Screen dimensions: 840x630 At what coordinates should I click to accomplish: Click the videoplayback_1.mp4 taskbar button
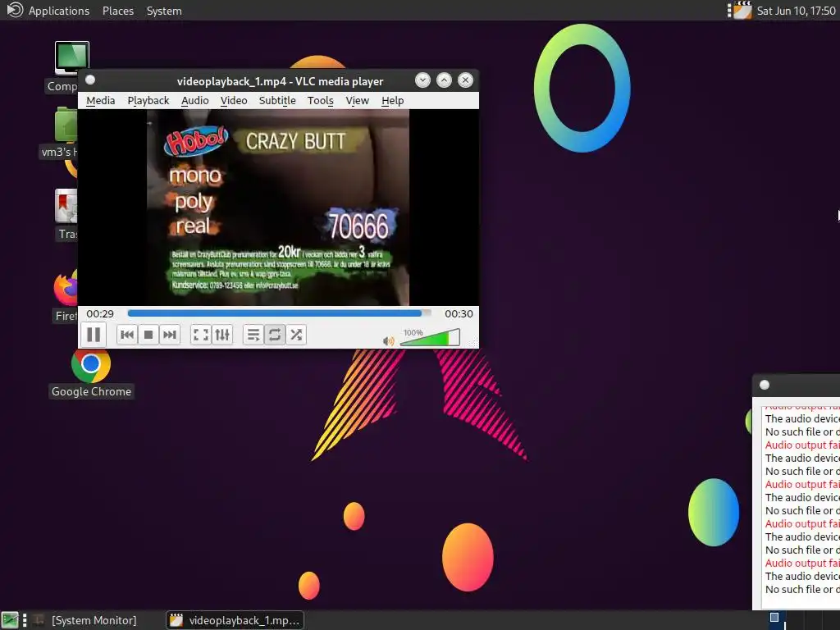pyautogui.click(x=235, y=620)
